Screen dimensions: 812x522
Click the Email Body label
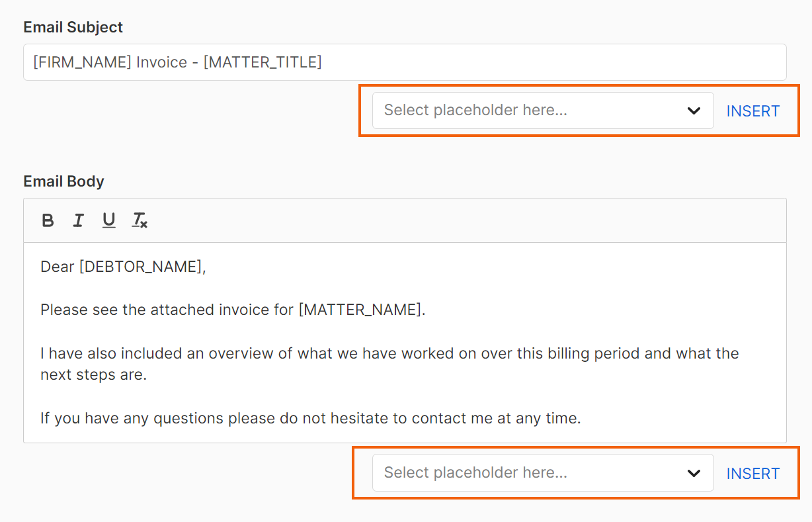(x=64, y=181)
